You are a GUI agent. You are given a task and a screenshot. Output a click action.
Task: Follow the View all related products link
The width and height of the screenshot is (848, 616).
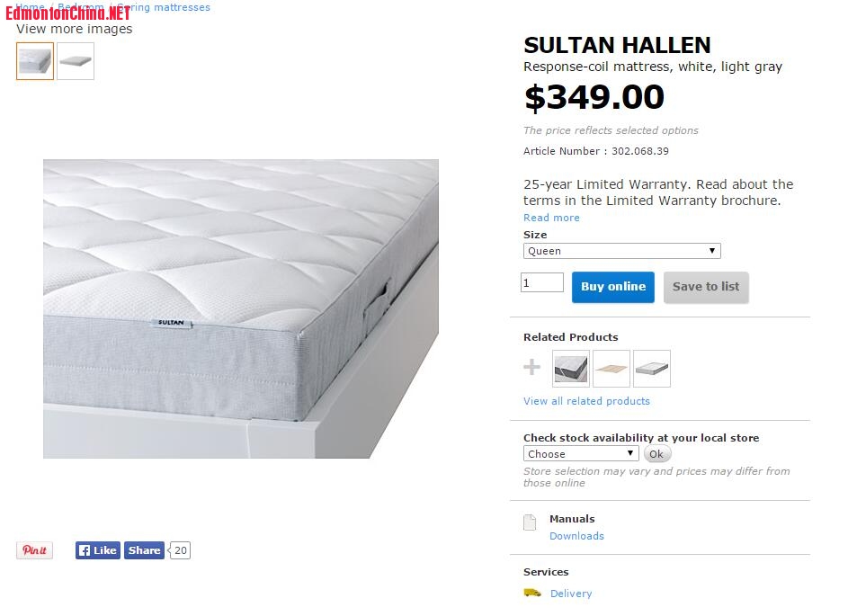coord(586,401)
